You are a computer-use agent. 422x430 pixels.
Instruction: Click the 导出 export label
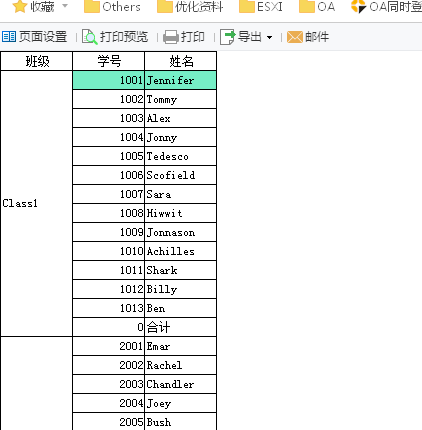tap(250, 37)
